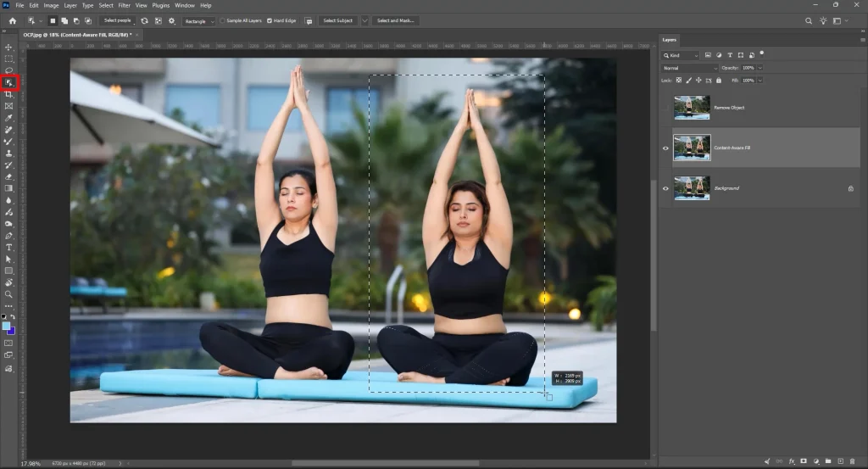This screenshot has width=868, height=469.
Task: Click the refresh object finder icon
Action: (144, 21)
